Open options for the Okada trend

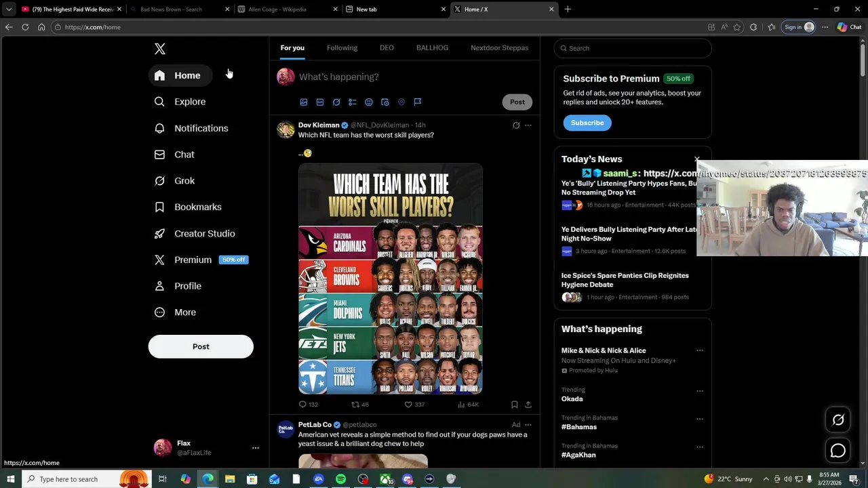click(700, 391)
